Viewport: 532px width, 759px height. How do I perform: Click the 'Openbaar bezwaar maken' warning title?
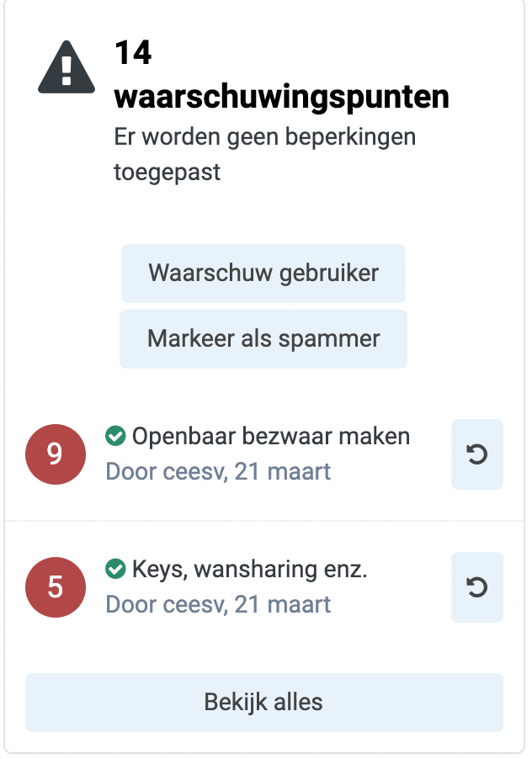(271, 436)
